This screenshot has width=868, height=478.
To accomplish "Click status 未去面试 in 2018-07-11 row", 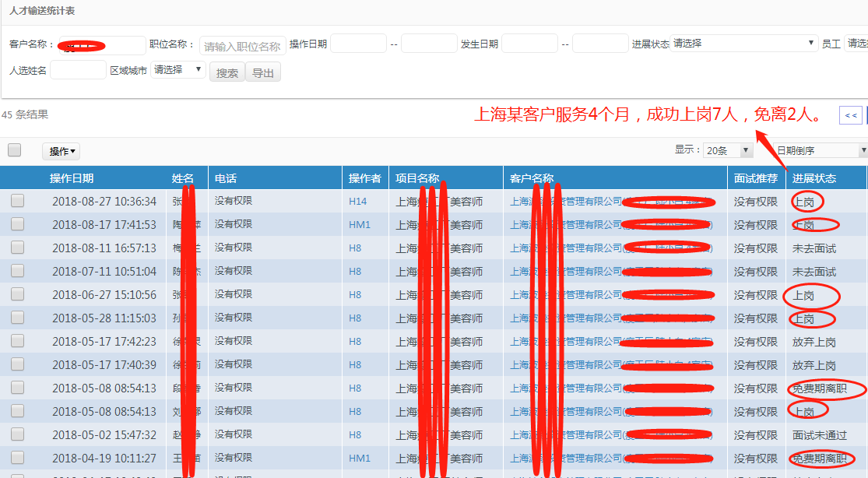I will tap(814, 272).
